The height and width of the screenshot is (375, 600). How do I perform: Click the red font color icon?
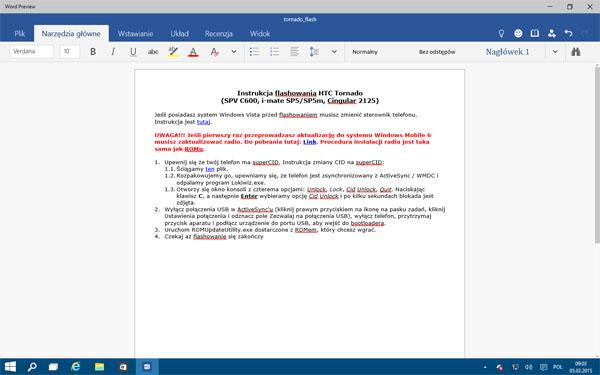[193, 52]
